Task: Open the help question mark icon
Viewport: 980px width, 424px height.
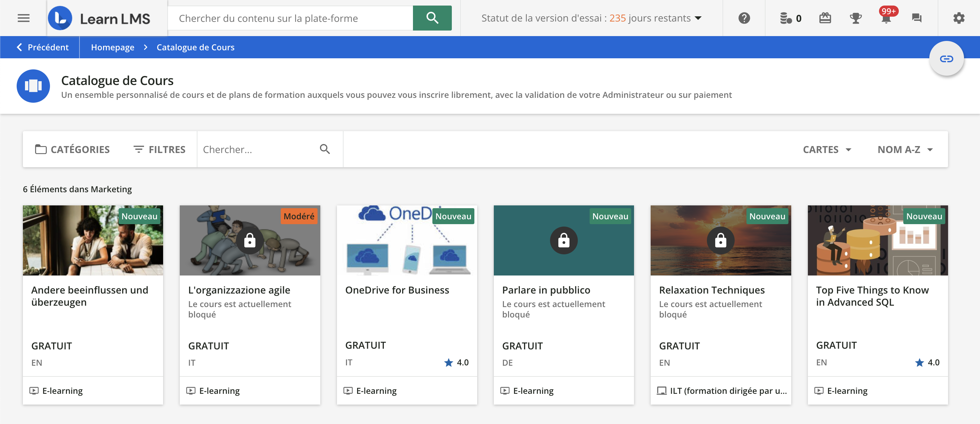Action: [x=744, y=18]
